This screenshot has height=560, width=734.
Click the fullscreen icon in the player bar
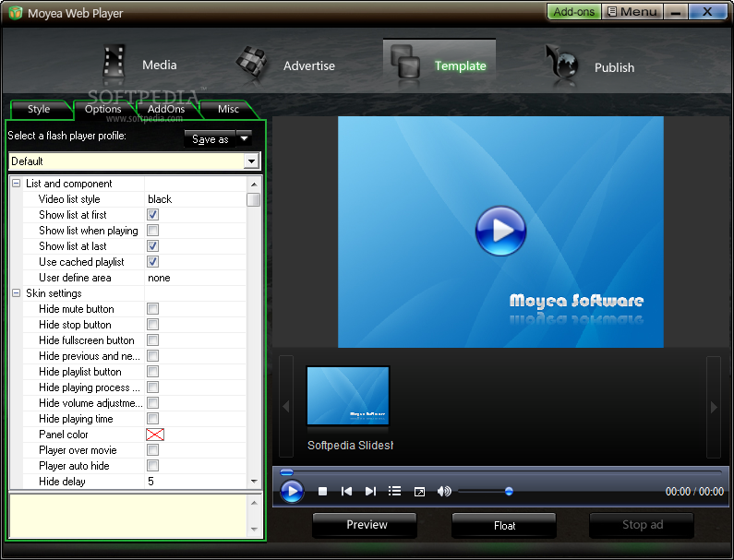pos(419,492)
